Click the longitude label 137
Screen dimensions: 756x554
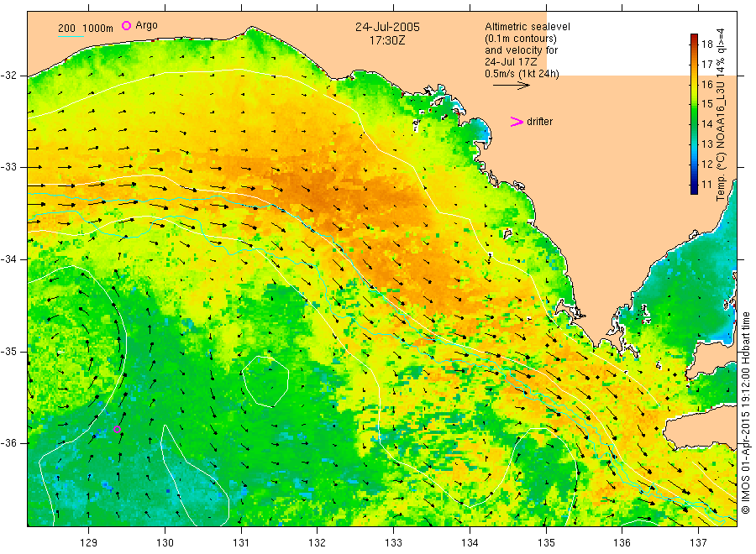(x=698, y=543)
